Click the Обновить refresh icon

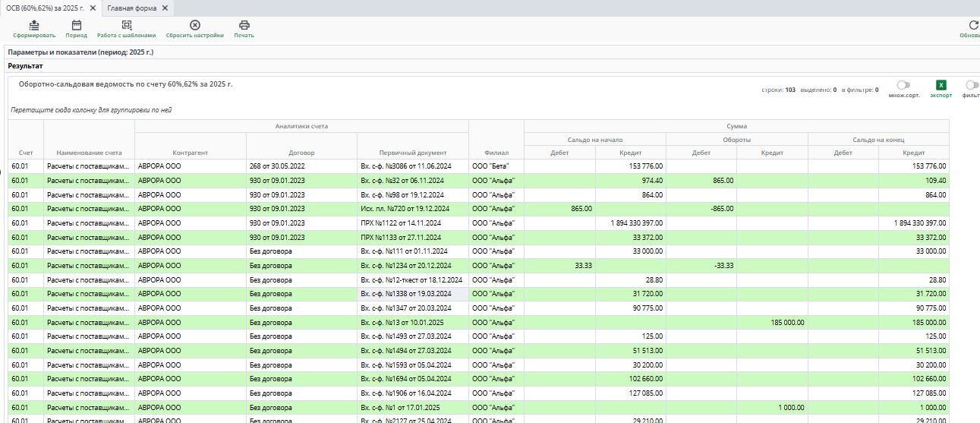tap(973, 25)
